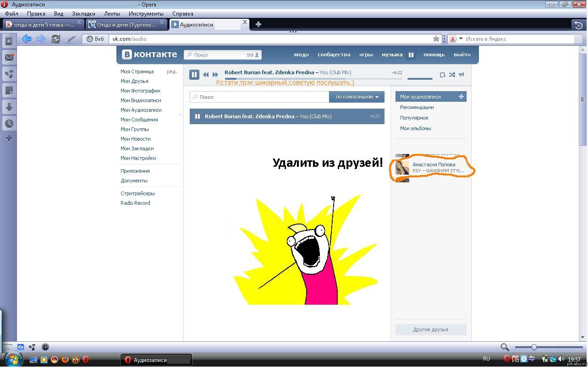This screenshot has width=588, height=367.
Task: Click the Другие друзья button
Action: (431, 329)
